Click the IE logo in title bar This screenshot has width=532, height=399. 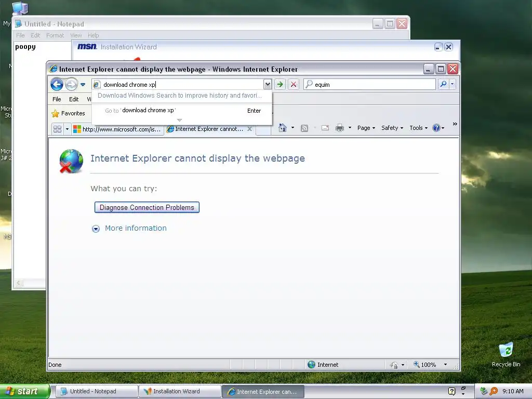(x=54, y=69)
